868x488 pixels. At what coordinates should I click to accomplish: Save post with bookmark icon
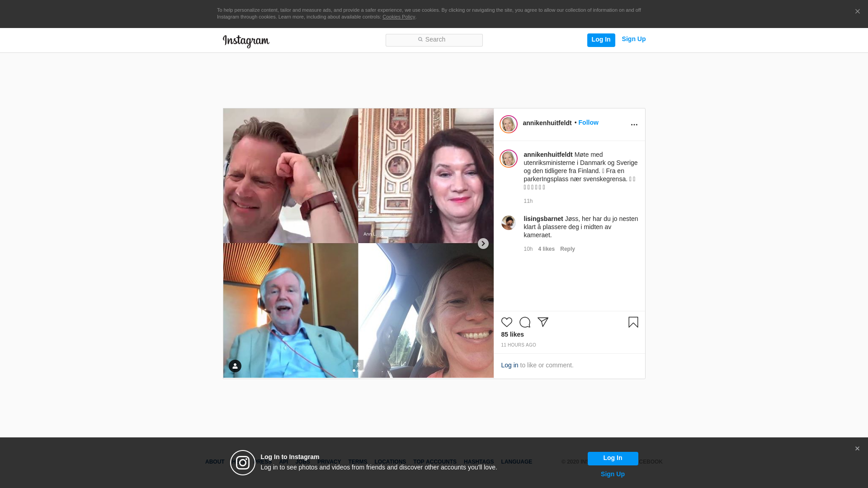pos(633,322)
